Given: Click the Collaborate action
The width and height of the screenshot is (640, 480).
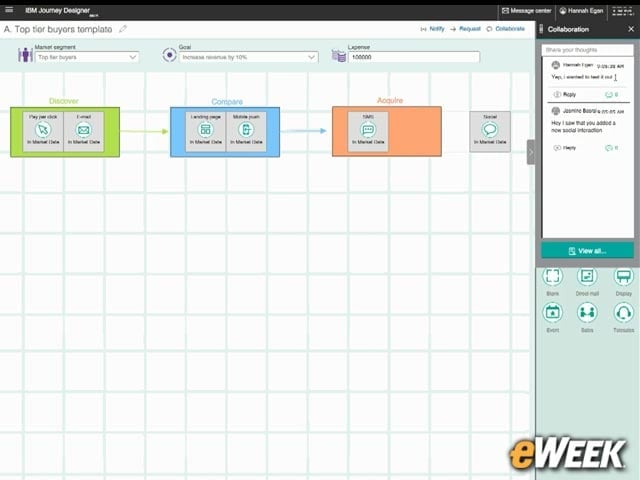Looking at the screenshot, I should pos(505,29).
